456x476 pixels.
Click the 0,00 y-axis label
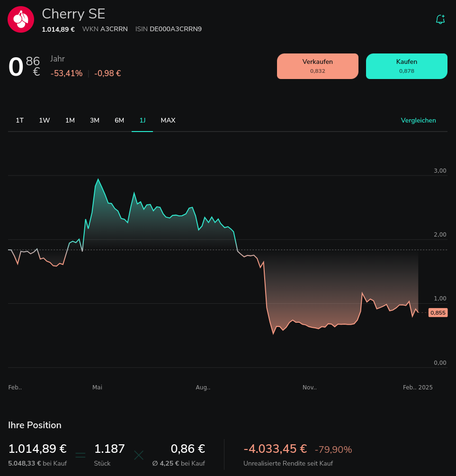440,362
